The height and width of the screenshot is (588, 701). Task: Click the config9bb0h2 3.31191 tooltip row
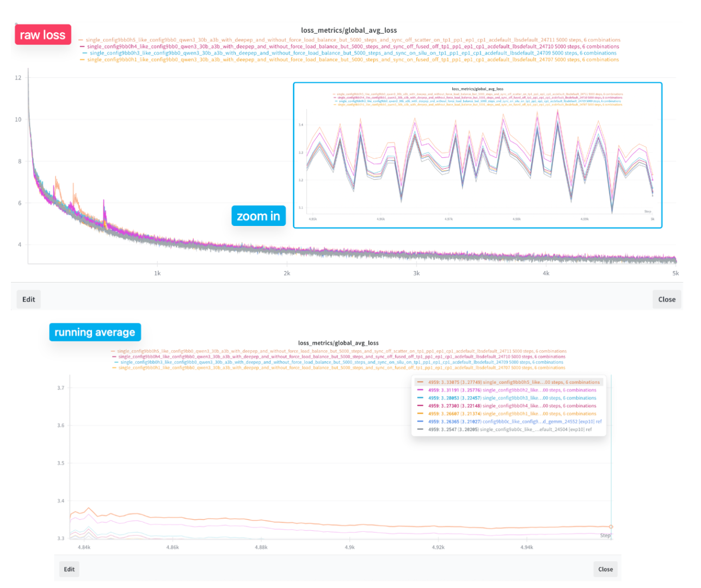click(508, 390)
